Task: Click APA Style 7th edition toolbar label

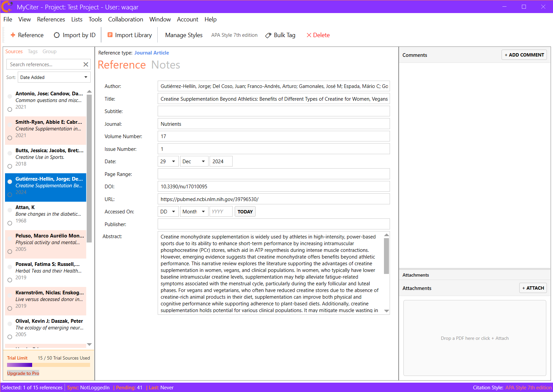Action: click(x=234, y=35)
